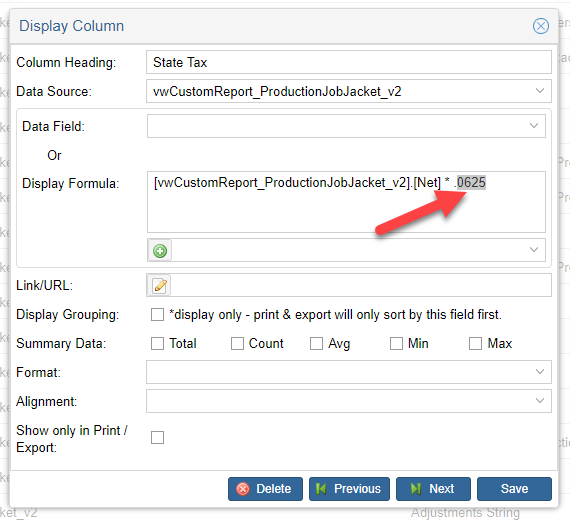Tick the Max summary checkbox

[x=475, y=343]
